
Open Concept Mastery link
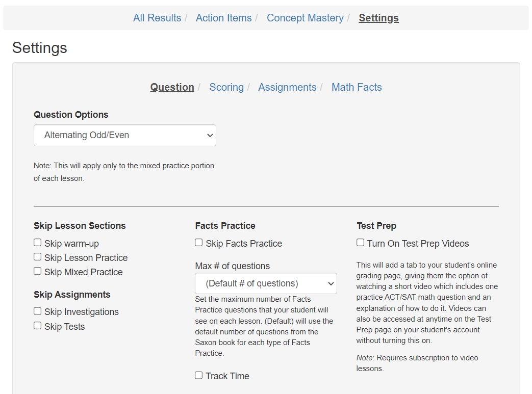305,18
